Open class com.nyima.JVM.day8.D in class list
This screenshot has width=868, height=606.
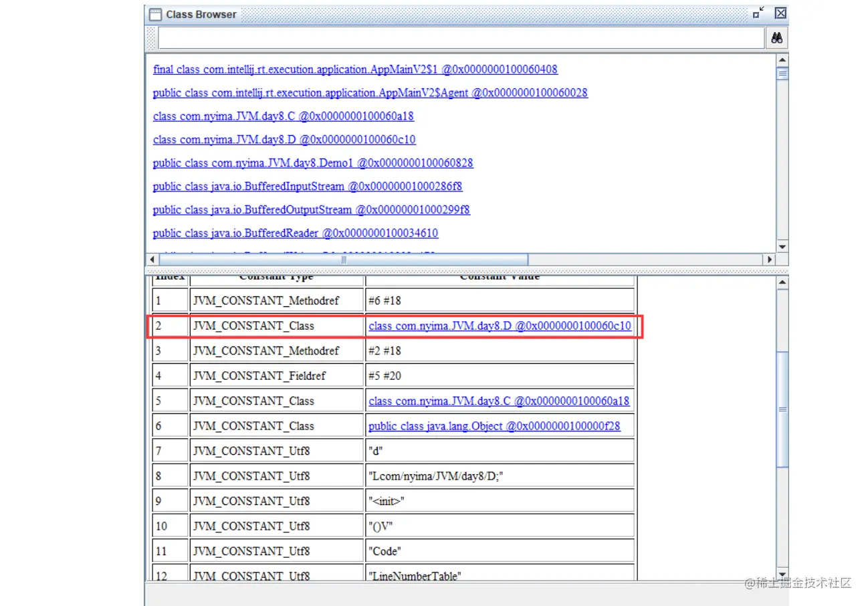click(x=284, y=140)
